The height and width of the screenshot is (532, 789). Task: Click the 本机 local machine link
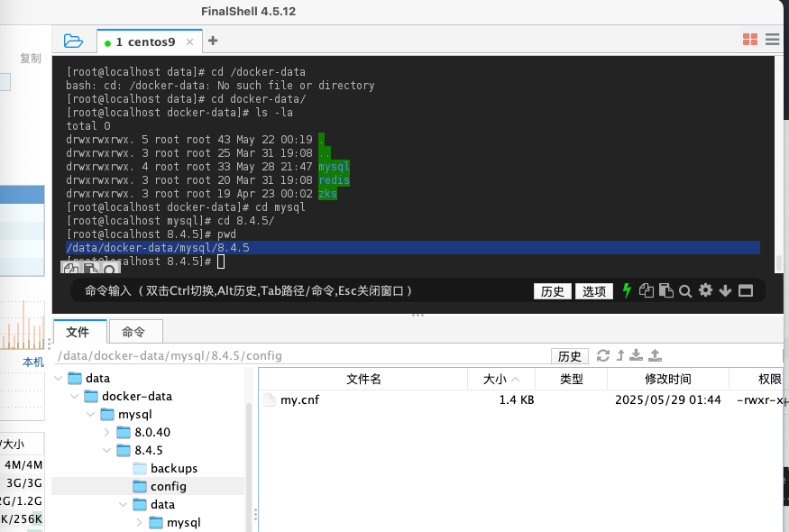pyautogui.click(x=33, y=362)
